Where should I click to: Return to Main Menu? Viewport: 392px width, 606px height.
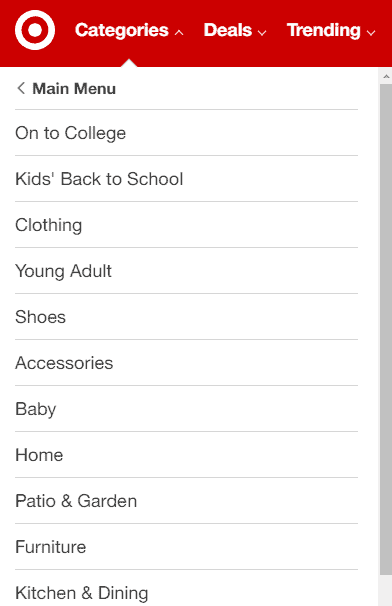[x=74, y=89]
